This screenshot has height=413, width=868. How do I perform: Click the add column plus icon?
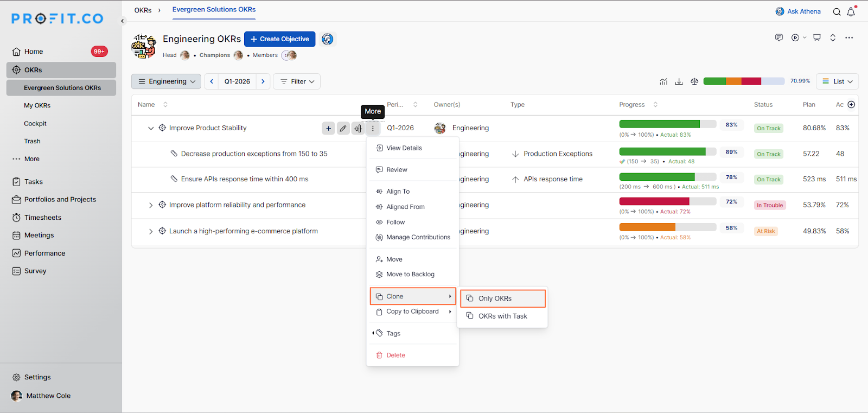pos(851,105)
